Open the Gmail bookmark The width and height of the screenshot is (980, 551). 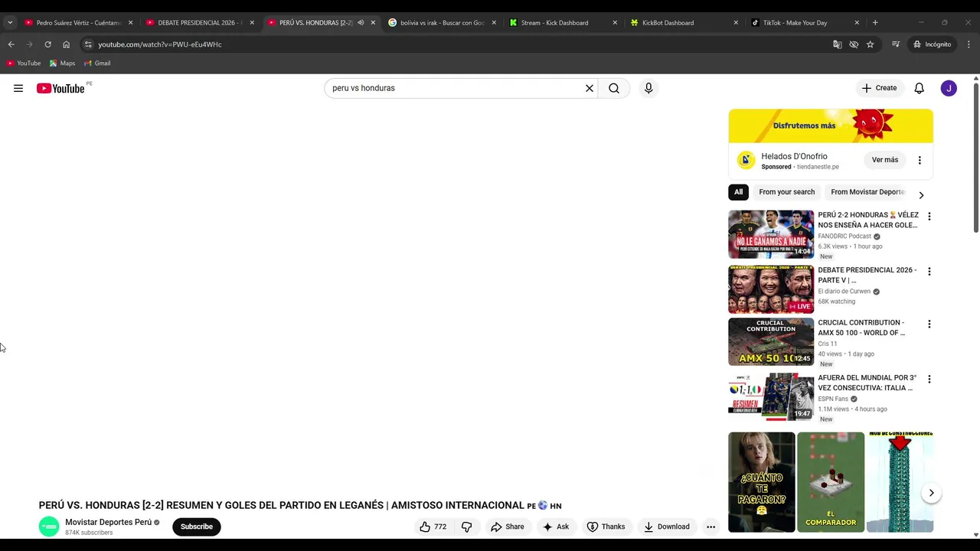pyautogui.click(x=97, y=64)
